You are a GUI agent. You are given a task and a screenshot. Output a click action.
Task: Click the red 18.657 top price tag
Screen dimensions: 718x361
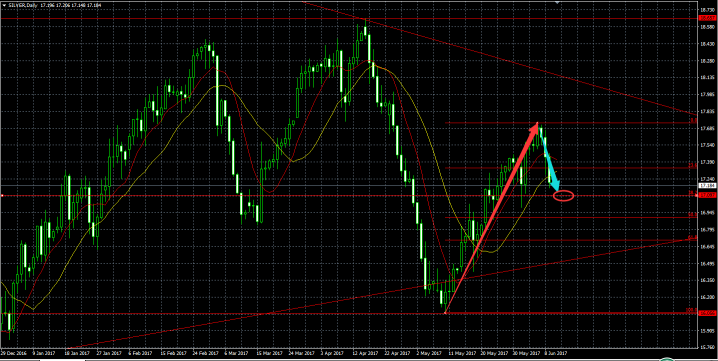[707, 18]
